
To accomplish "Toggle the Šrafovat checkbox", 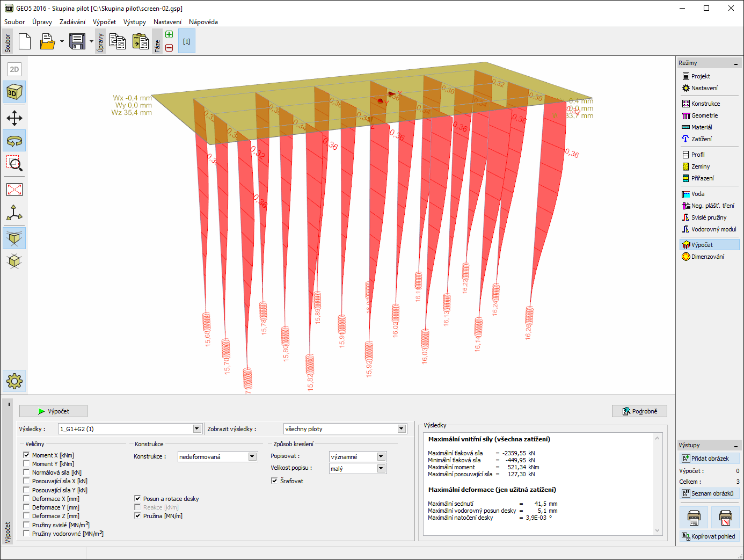I will (x=274, y=481).
